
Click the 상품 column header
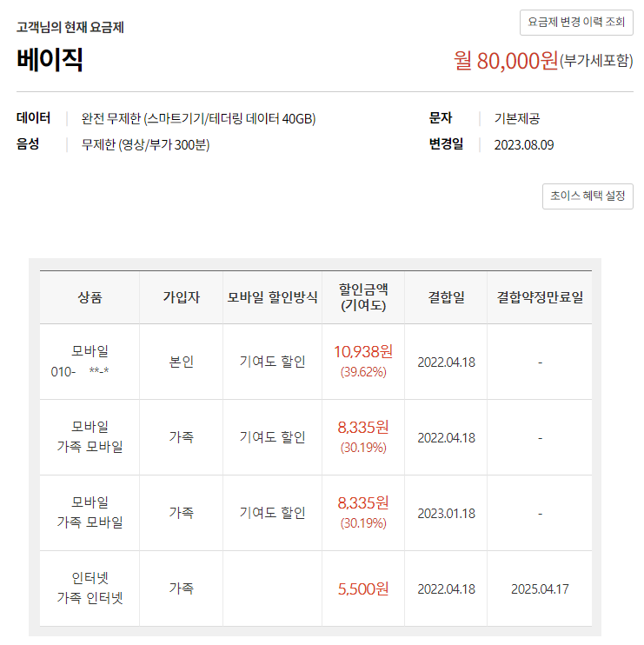click(x=90, y=297)
